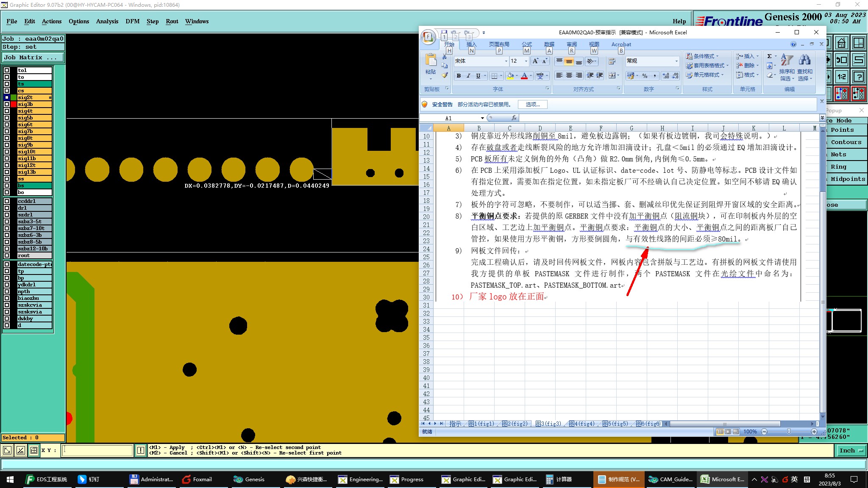Click the insert function fx icon
Image resolution: width=868 pixels, height=488 pixels.
coord(514,118)
